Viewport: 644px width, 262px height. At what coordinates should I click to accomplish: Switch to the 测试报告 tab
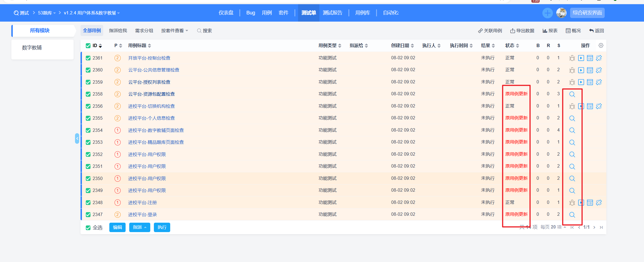point(332,13)
